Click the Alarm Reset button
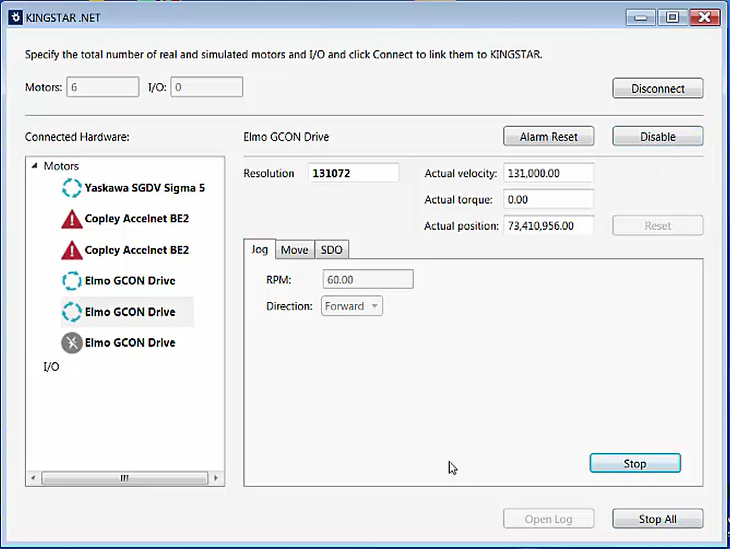Image resolution: width=730 pixels, height=549 pixels. click(548, 136)
